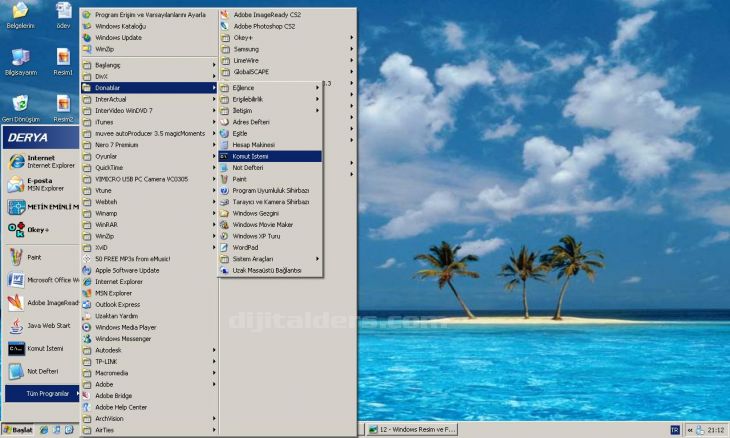Select the Geri Dönüşüm recycle bin icon
Image resolution: width=730 pixels, height=438 pixels.
(x=20, y=103)
